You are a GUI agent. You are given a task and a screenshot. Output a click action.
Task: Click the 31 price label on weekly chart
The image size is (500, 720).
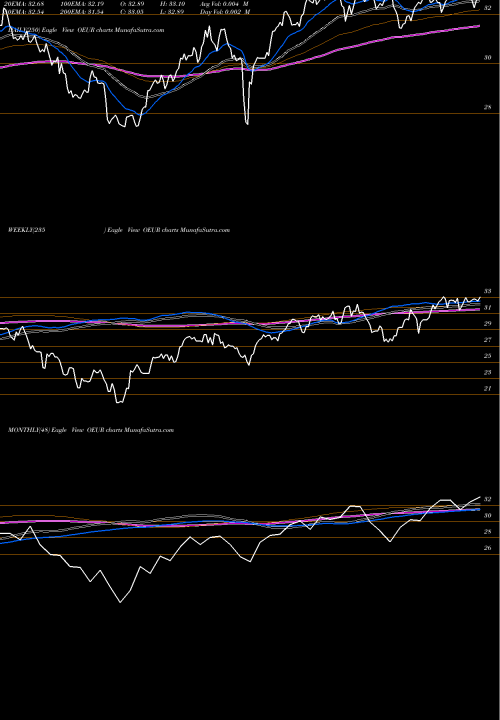click(x=487, y=307)
